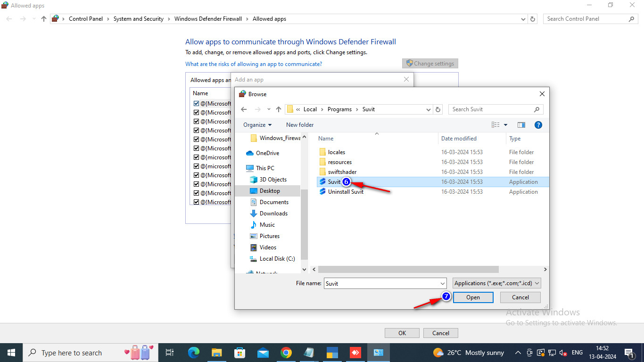The image size is (644, 362).
Task: Click the magnifier icon in Search Suvit box
Action: tap(537, 109)
